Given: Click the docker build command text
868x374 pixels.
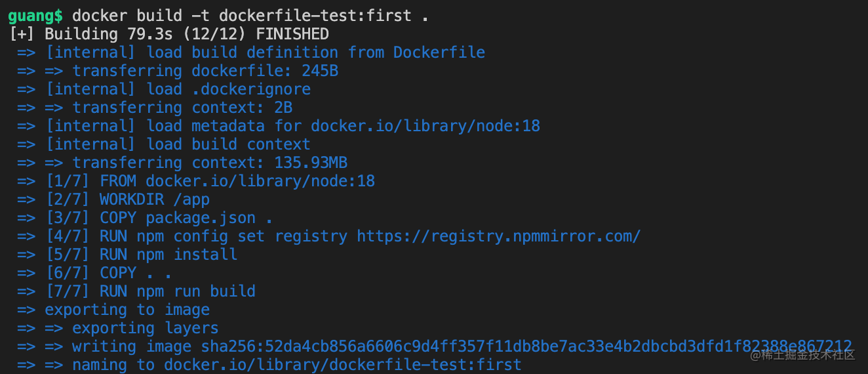Looking at the screenshot, I should pyautogui.click(x=250, y=16).
